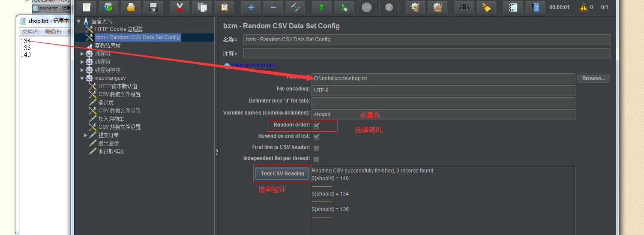The image size is (644, 235).
Task: Start test with no pauses icon
Action: coord(344,7)
